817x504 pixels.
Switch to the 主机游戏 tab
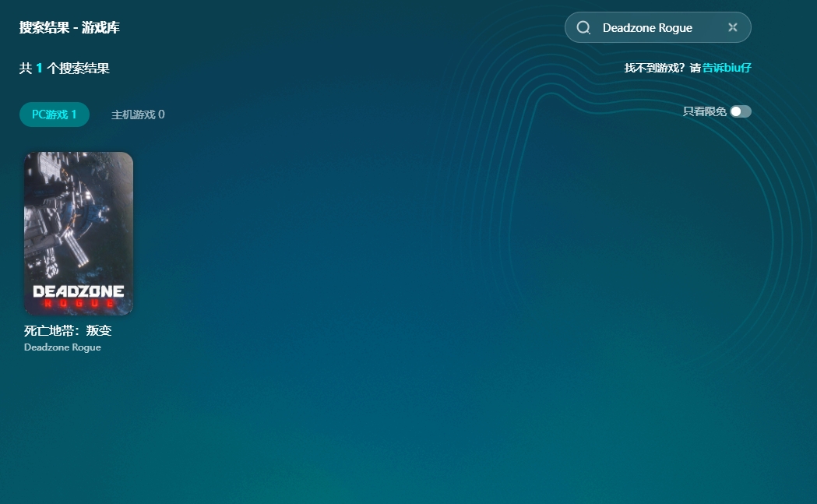click(137, 115)
